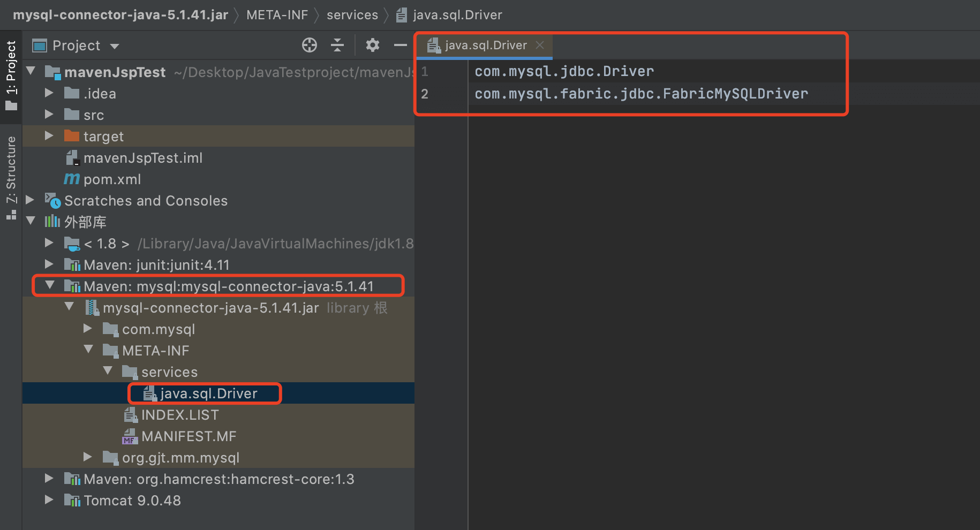The image size is (980, 530).
Task: Open the Structure side tab
Action: coord(11,177)
